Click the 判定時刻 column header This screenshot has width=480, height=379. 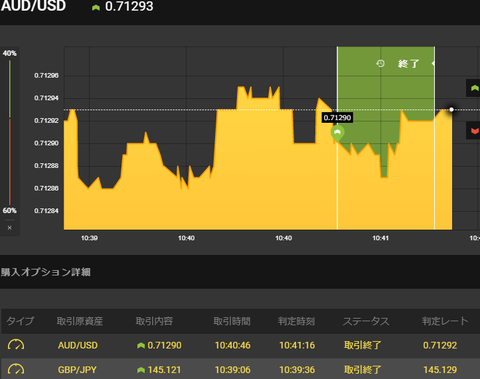point(296,321)
